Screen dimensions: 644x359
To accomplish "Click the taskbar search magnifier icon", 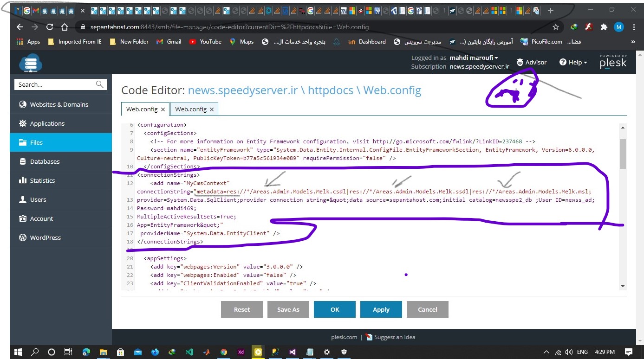I will pos(35,352).
